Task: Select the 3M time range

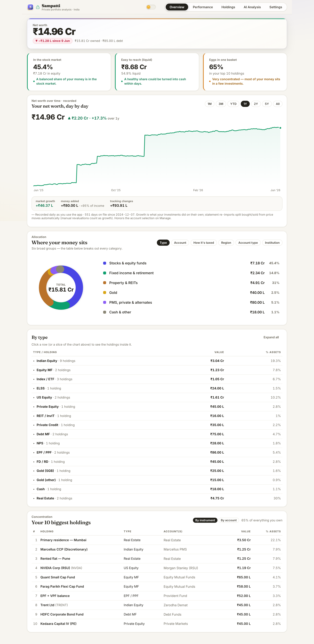Action: click(x=221, y=104)
